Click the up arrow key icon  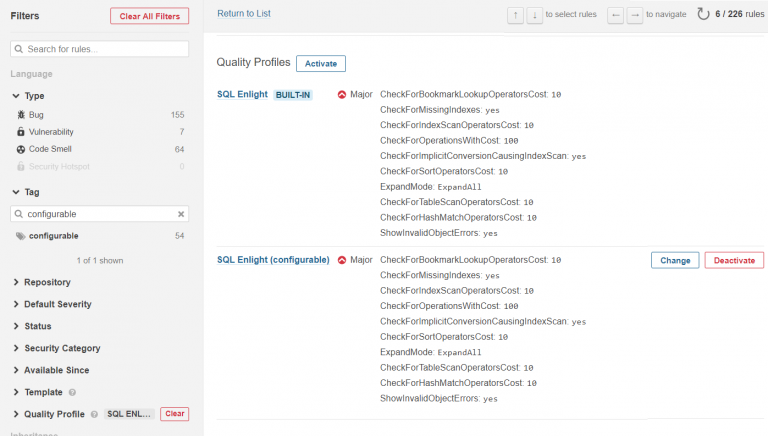(515, 16)
